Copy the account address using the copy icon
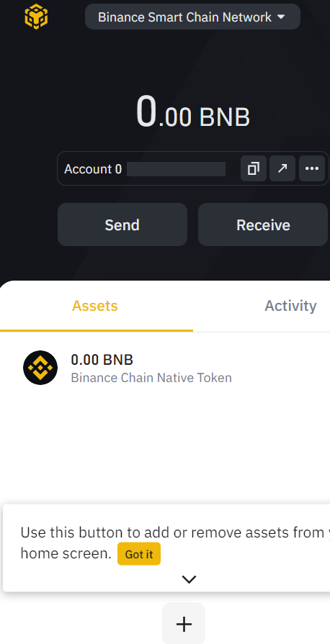The image size is (330, 644). [254, 168]
